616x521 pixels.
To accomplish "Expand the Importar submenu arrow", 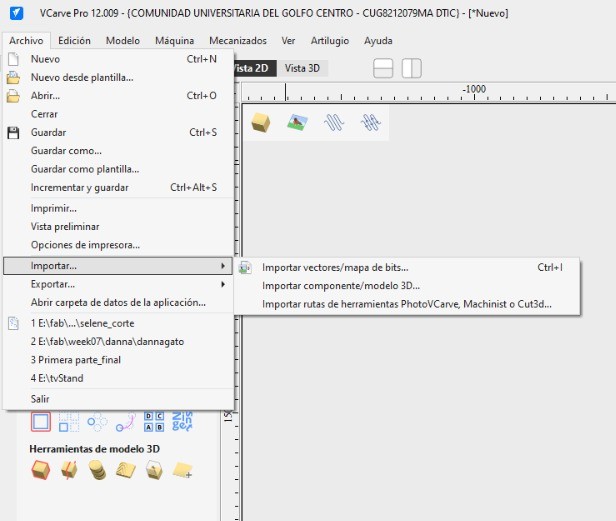I will 223,266.
